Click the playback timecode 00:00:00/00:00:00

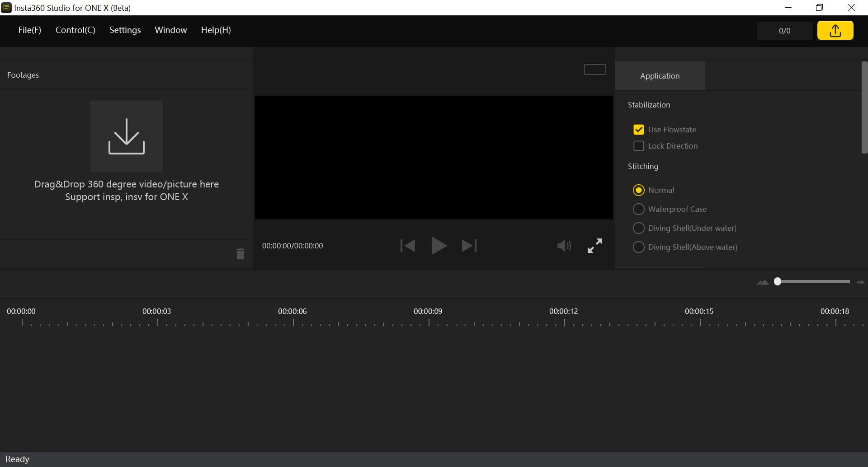point(292,246)
